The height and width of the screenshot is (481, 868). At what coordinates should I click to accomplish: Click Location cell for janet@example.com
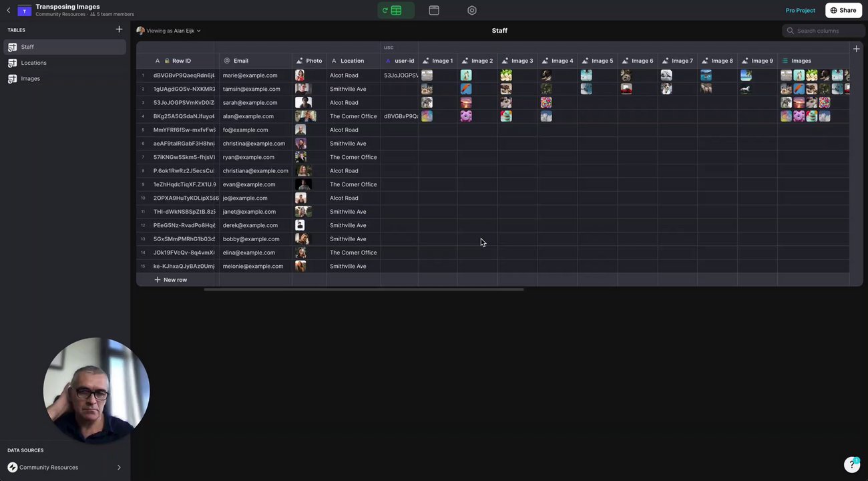pyautogui.click(x=354, y=212)
